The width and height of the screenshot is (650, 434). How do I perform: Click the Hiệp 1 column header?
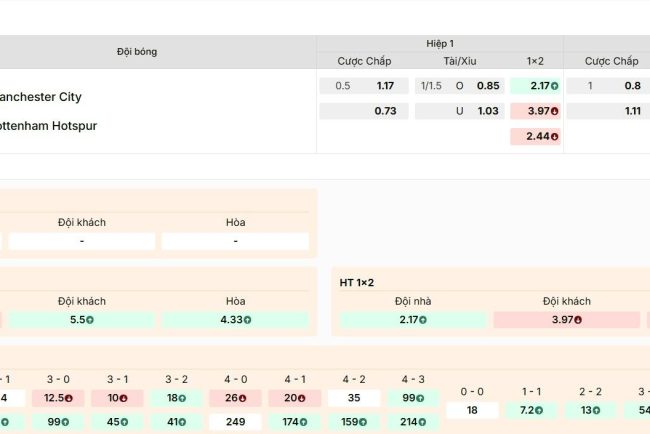pyautogui.click(x=439, y=44)
